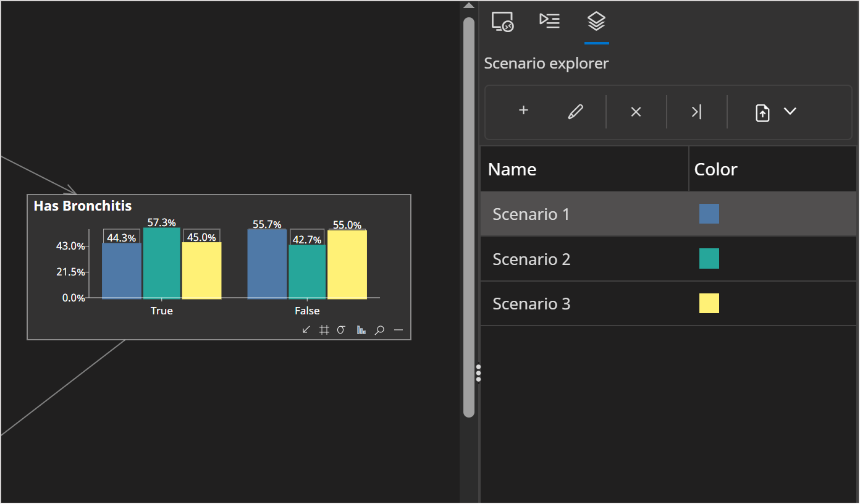Click the magnifier zoom icon on the chart
Viewport: 860px width, 504px height.
pyautogui.click(x=379, y=330)
